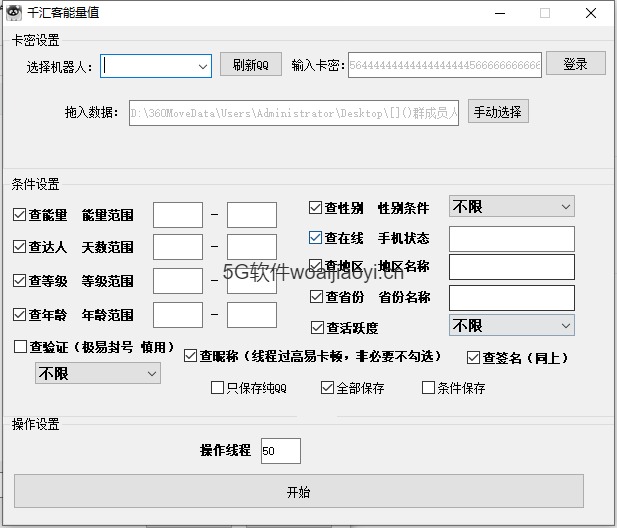
Task: Close the 千汇客能量值 window
Action: click(591, 13)
